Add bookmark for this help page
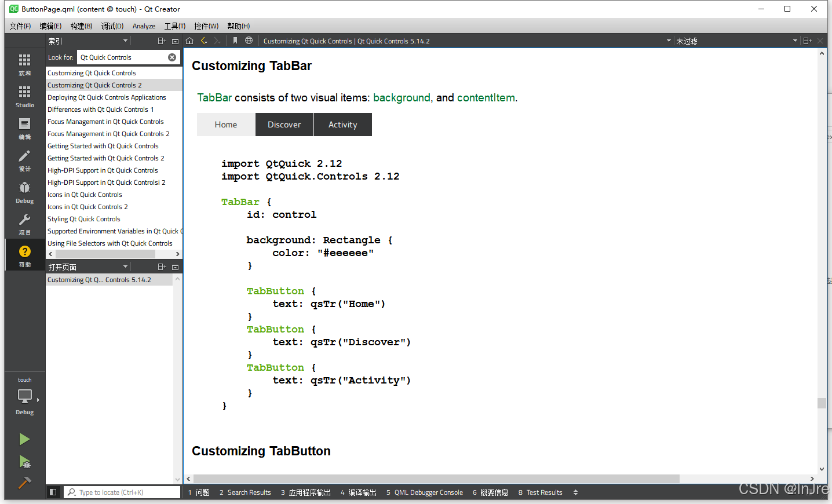Image resolution: width=832 pixels, height=504 pixels. coord(235,41)
